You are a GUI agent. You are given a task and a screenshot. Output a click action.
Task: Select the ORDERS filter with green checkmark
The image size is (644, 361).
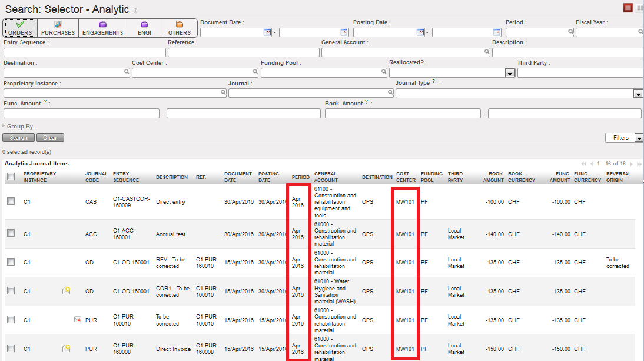click(20, 28)
